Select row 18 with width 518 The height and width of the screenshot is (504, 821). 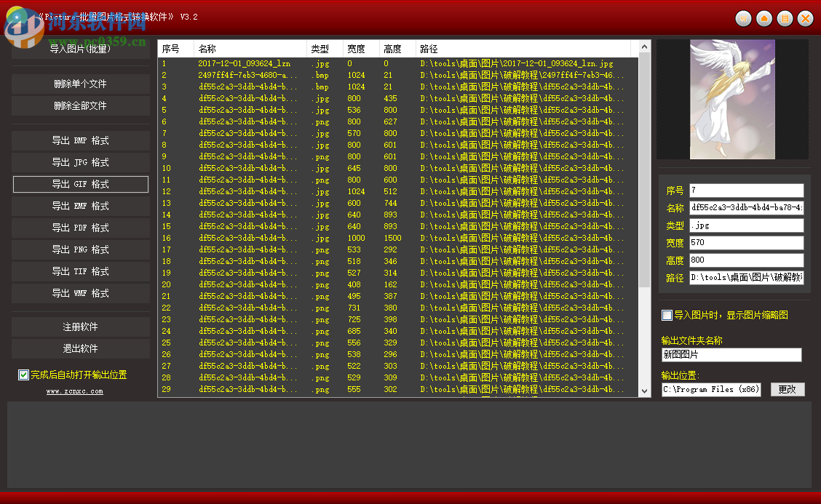398,261
